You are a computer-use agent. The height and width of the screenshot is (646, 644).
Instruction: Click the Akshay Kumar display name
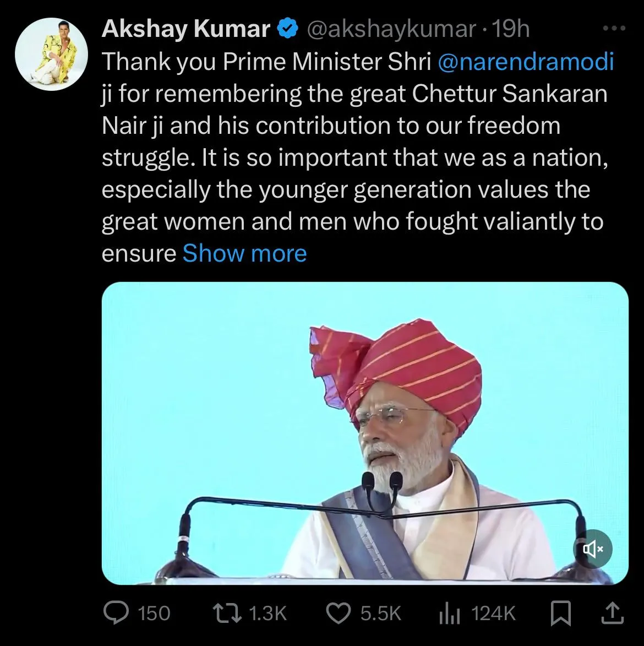(185, 30)
